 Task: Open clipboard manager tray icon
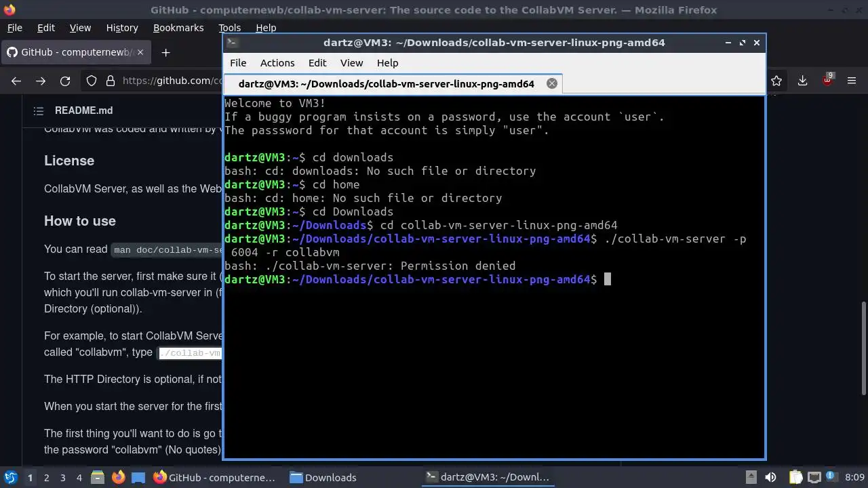pyautogui.click(x=795, y=477)
